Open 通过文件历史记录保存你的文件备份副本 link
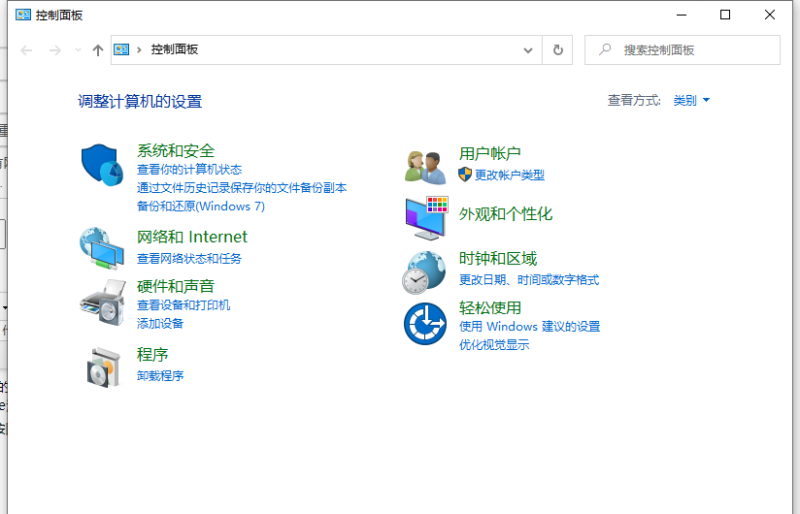 [x=242, y=188]
